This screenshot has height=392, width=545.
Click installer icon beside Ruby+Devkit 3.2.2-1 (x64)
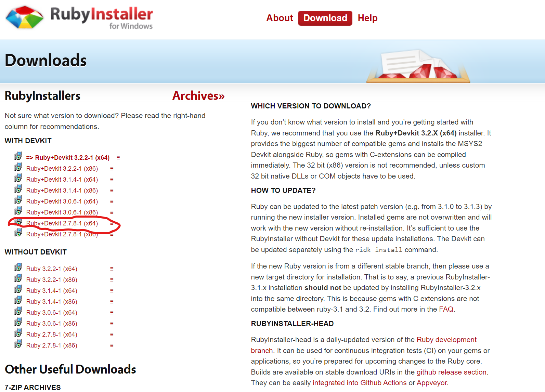point(18,156)
